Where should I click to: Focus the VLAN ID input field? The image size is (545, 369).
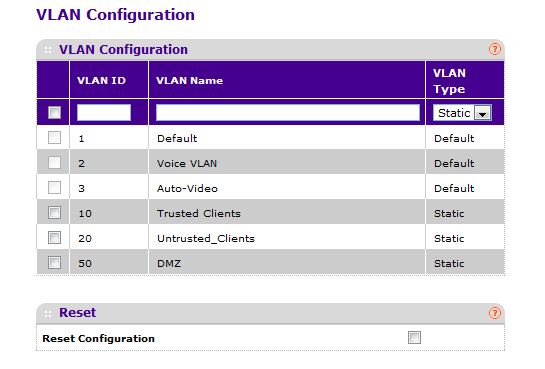104,113
